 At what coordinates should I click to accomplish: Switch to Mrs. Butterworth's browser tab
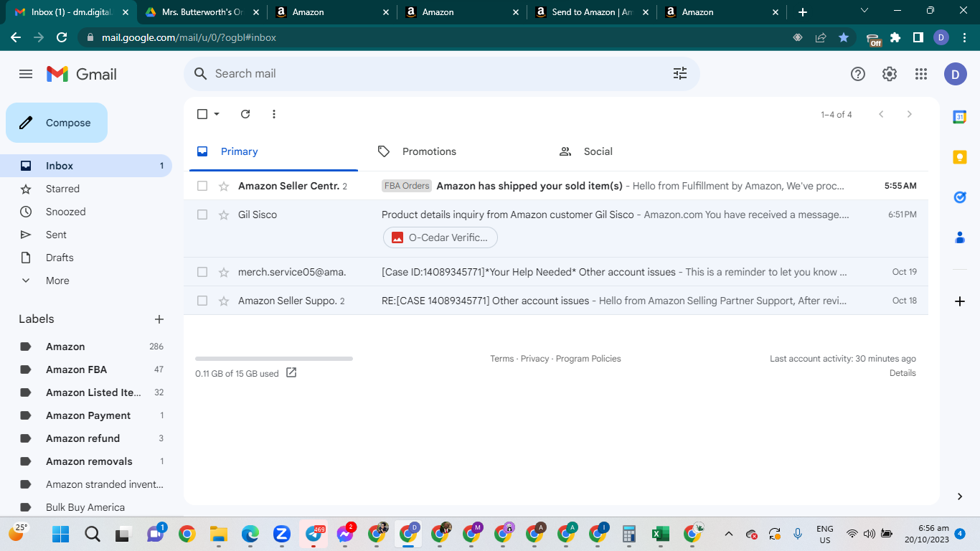click(202, 12)
